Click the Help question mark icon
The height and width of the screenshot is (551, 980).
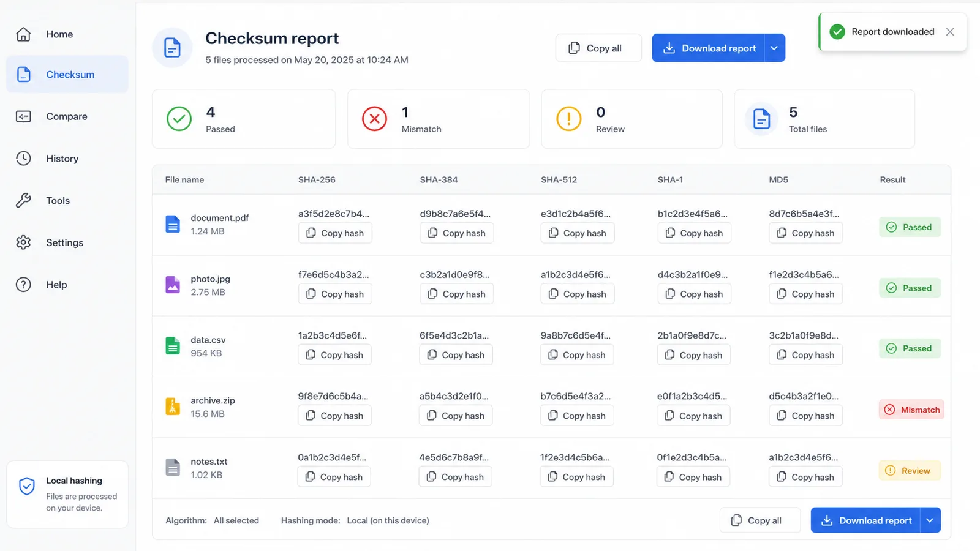pos(23,285)
